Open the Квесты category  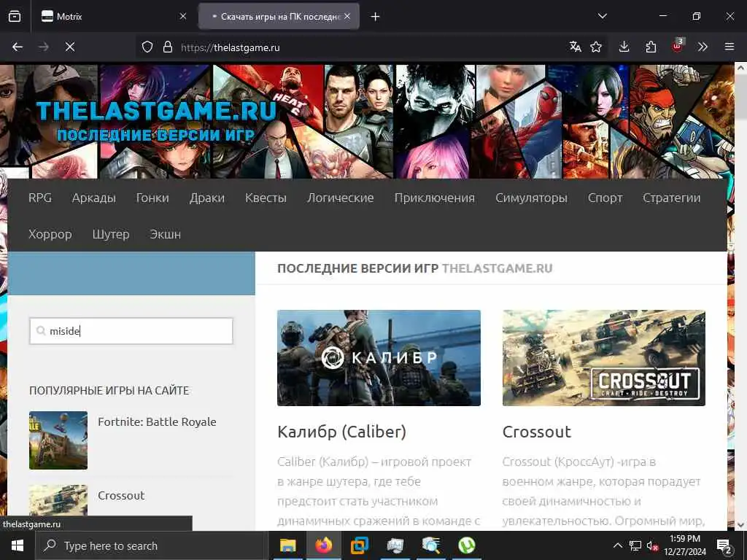[x=266, y=198]
